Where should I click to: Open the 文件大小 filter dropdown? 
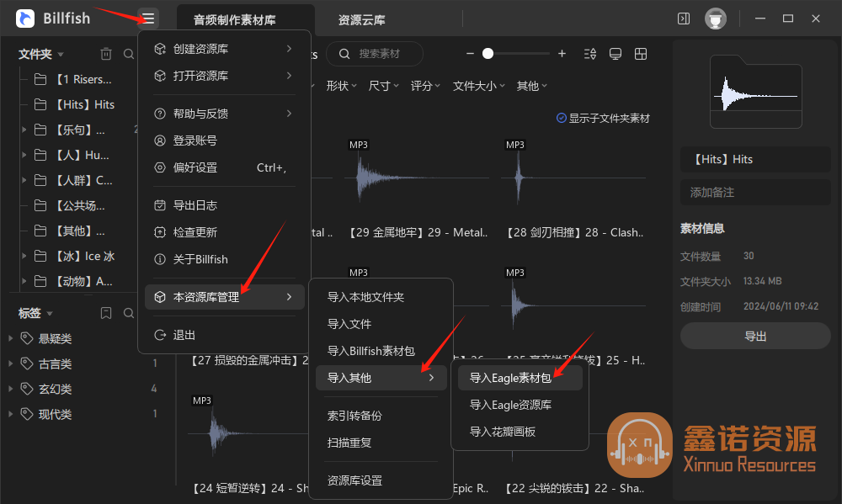(x=478, y=86)
